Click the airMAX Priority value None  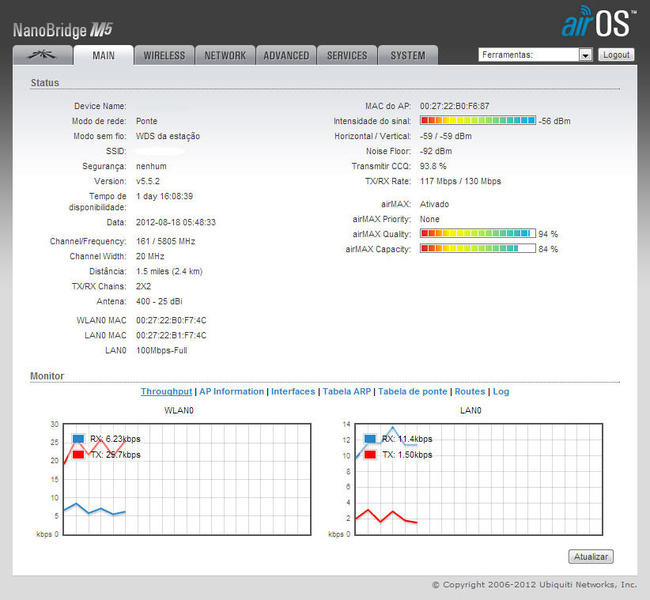(x=429, y=219)
